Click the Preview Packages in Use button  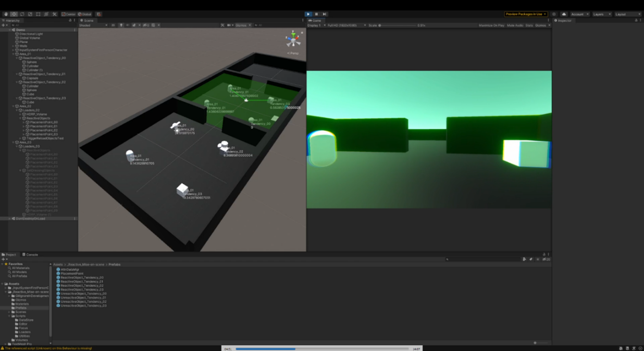[525, 14]
